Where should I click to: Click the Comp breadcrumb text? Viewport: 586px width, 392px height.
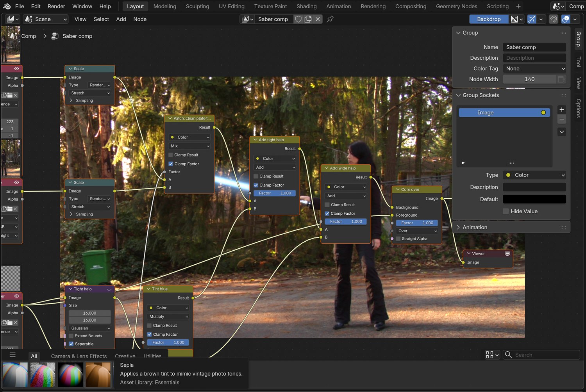[x=29, y=36]
